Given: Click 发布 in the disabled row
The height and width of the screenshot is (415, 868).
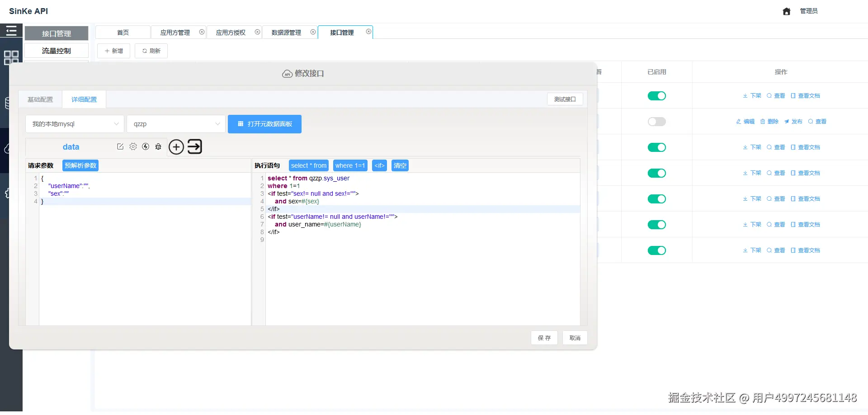Looking at the screenshot, I should (793, 122).
